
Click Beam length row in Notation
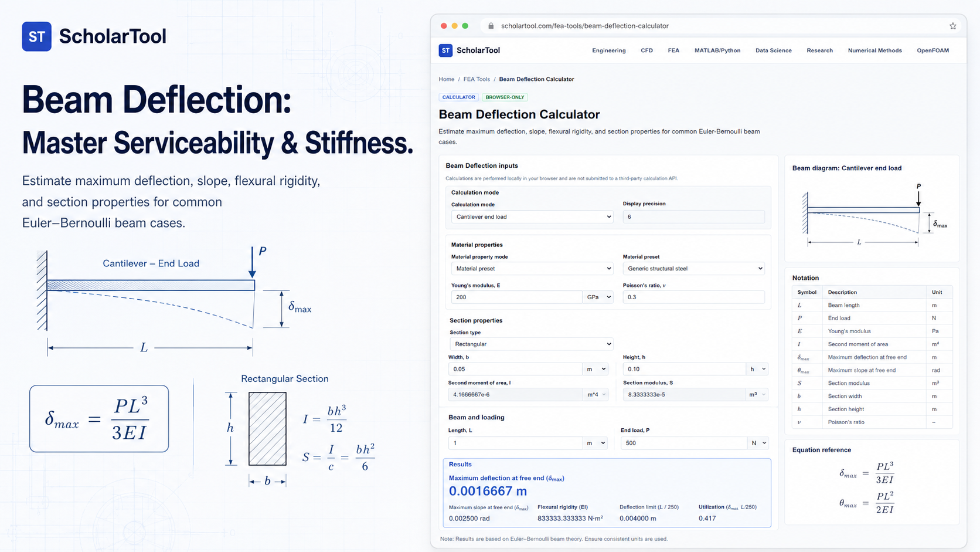coord(872,305)
